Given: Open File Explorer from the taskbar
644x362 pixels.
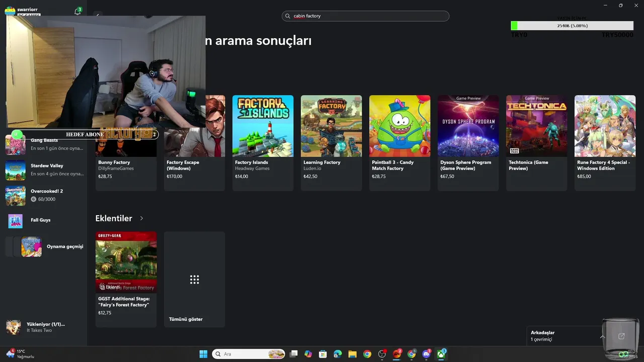Looking at the screenshot, I should [x=352, y=354].
